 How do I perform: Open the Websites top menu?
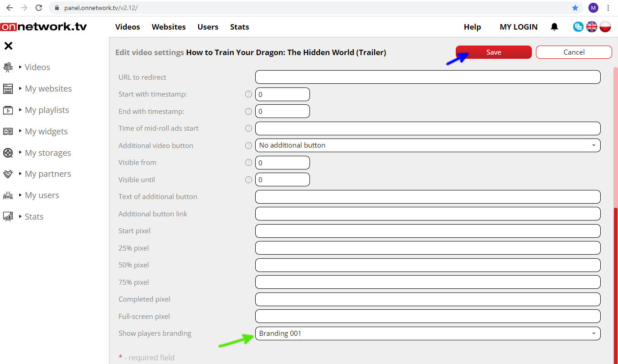(x=169, y=27)
